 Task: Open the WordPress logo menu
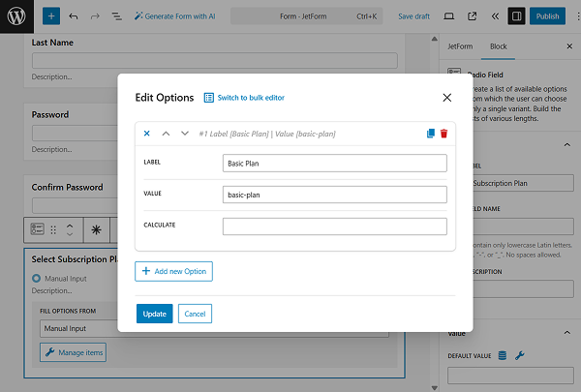[16, 16]
